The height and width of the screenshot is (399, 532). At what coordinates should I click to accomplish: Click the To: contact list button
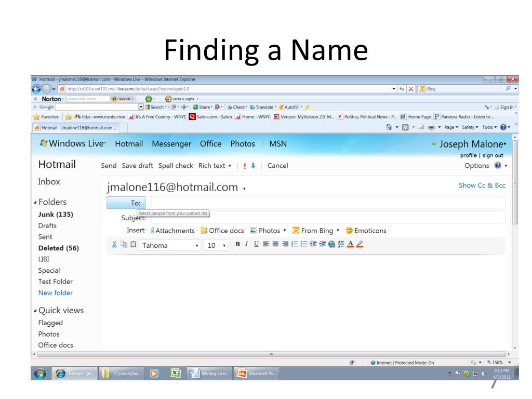[126, 203]
